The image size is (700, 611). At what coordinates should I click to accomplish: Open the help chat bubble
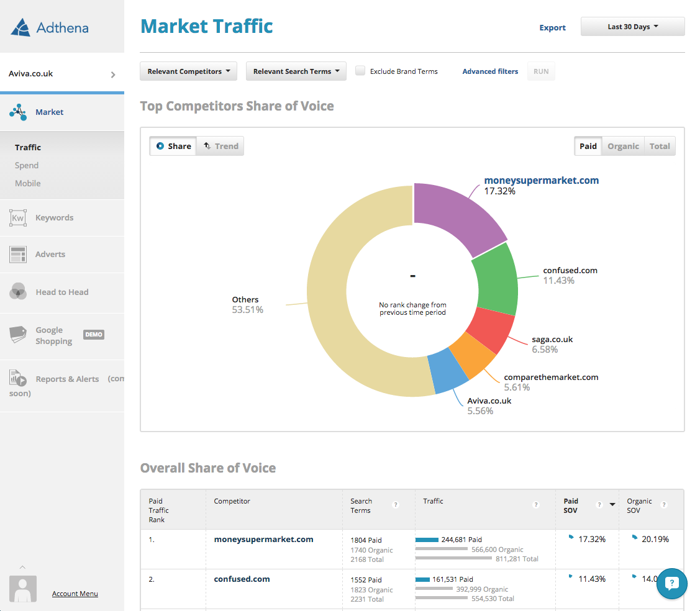[672, 583]
